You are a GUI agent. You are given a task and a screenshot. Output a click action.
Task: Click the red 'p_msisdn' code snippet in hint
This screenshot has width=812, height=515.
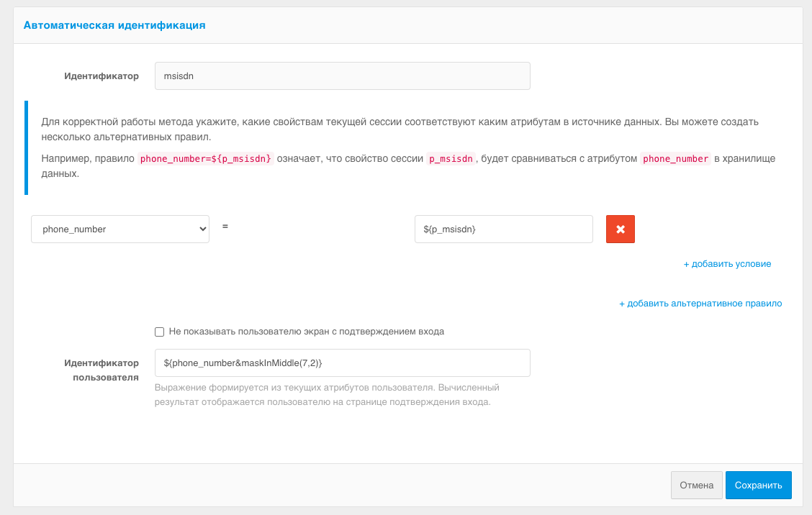tap(451, 159)
